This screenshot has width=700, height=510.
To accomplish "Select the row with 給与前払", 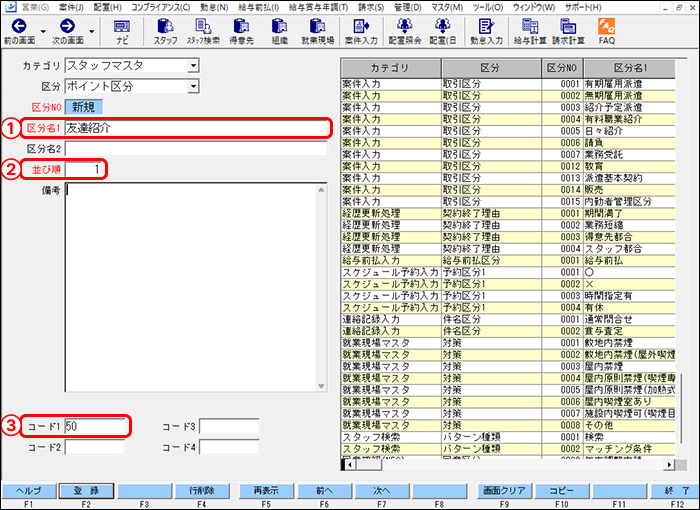I will pyautogui.click(x=508, y=261).
